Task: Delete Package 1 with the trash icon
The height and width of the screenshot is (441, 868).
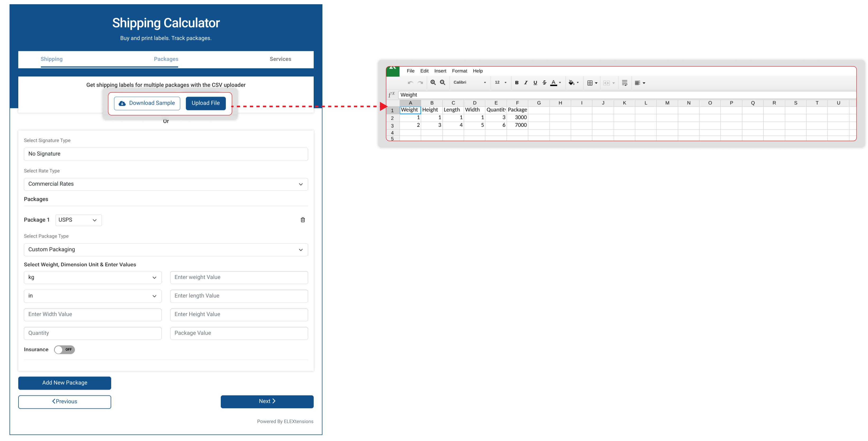Action: 303,220
